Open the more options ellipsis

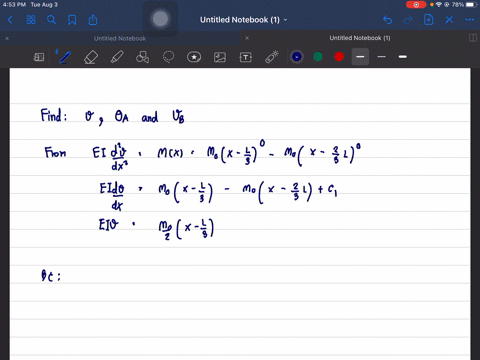pyautogui.click(x=470, y=20)
